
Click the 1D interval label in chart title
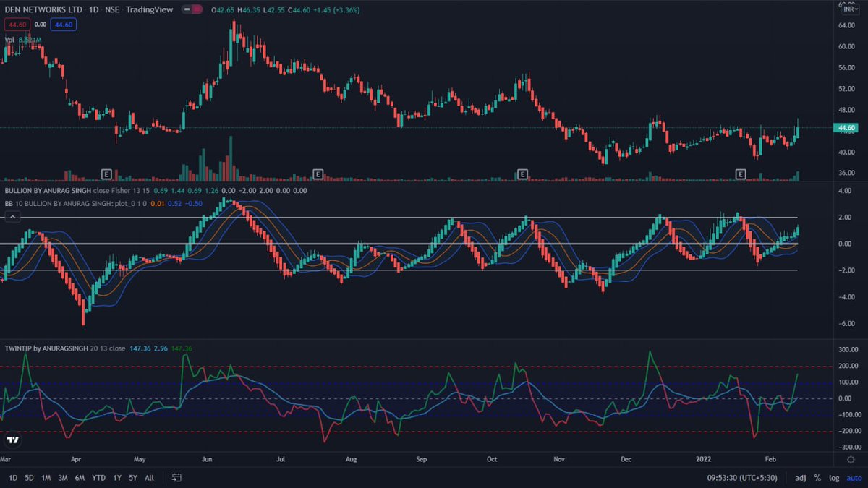pyautogui.click(x=93, y=10)
